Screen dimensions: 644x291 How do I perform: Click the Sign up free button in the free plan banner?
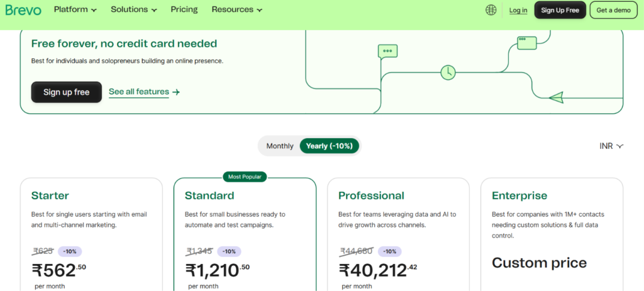point(67,92)
